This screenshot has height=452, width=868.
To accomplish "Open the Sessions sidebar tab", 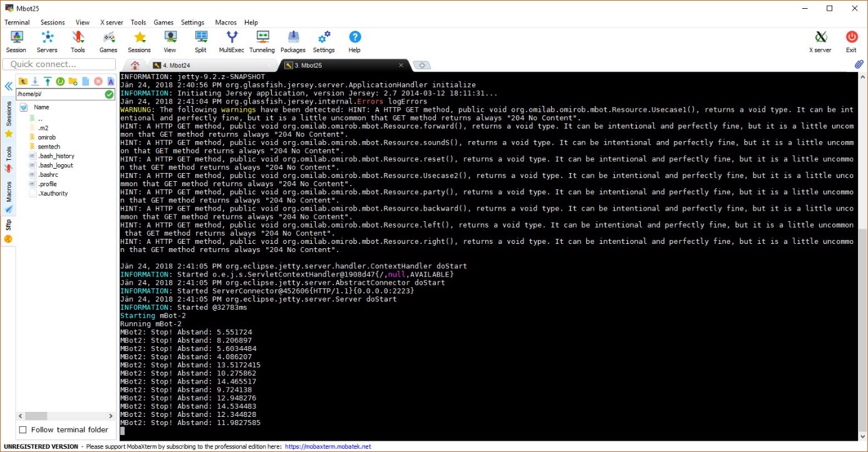I will coord(9,120).
